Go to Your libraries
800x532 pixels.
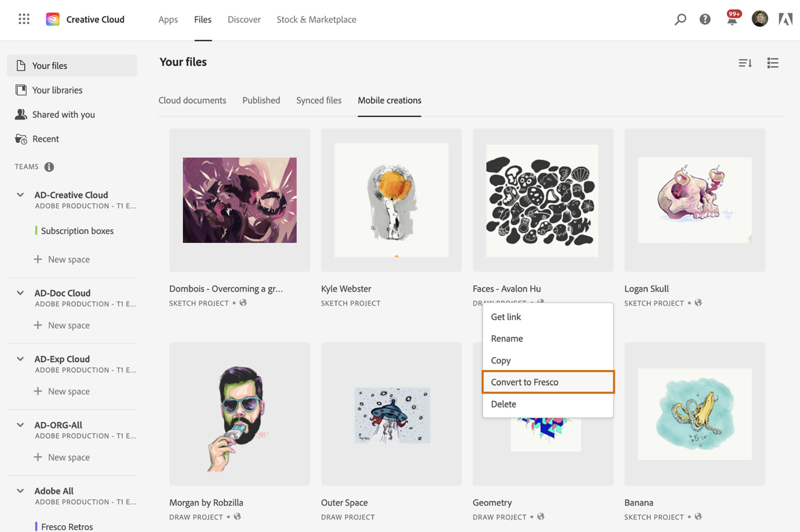57,90
